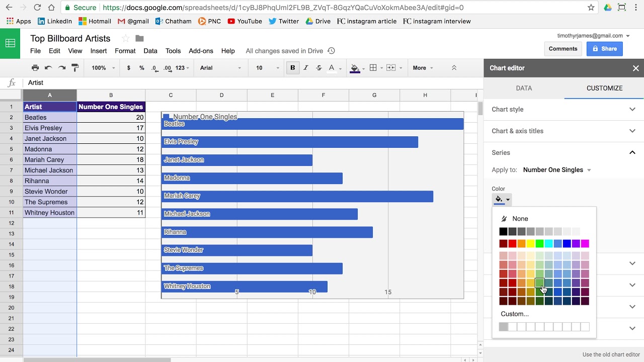Screen dimensions: 644x362
Task: Pick the black color swatch
Action: (x=503, y=231)
